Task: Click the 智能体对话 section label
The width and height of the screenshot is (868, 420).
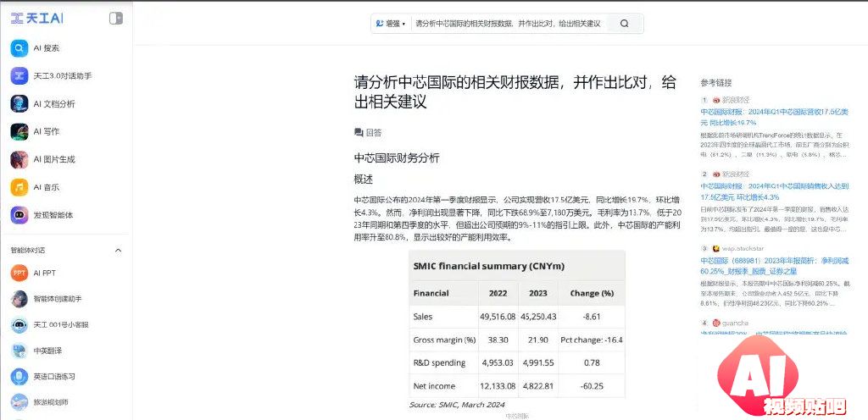Action: [x=27, y=251]
